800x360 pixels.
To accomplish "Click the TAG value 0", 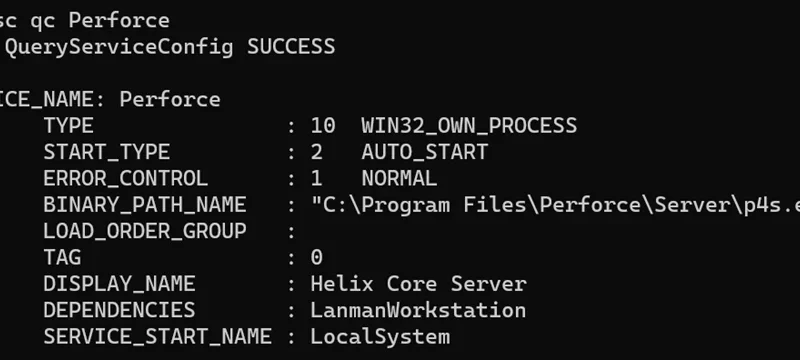I will point(316,258).
